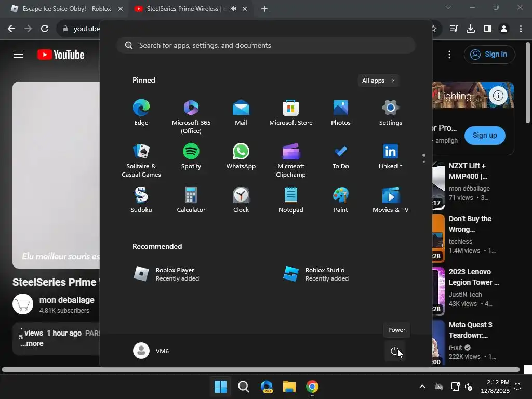The height and width of the screenshot is (399, 532).
Task: Launch Sudoku
Action: [141, 200]
